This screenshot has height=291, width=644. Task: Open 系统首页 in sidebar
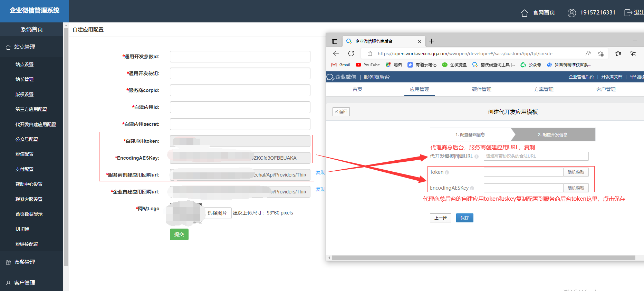[x=32, y=30]
